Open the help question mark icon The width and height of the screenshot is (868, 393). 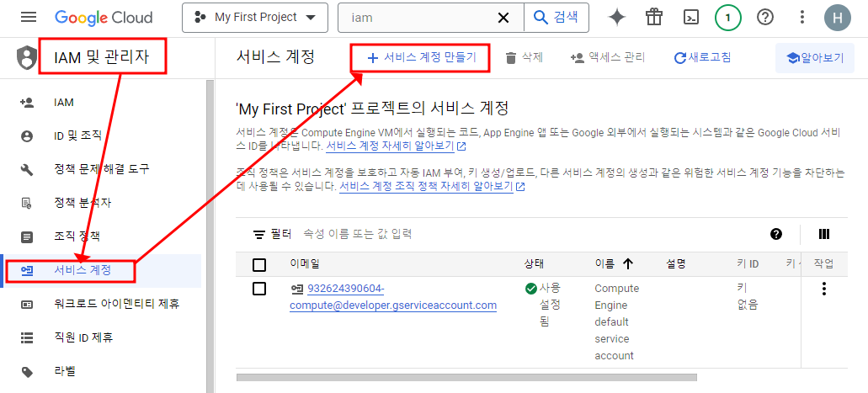point(765,18)
